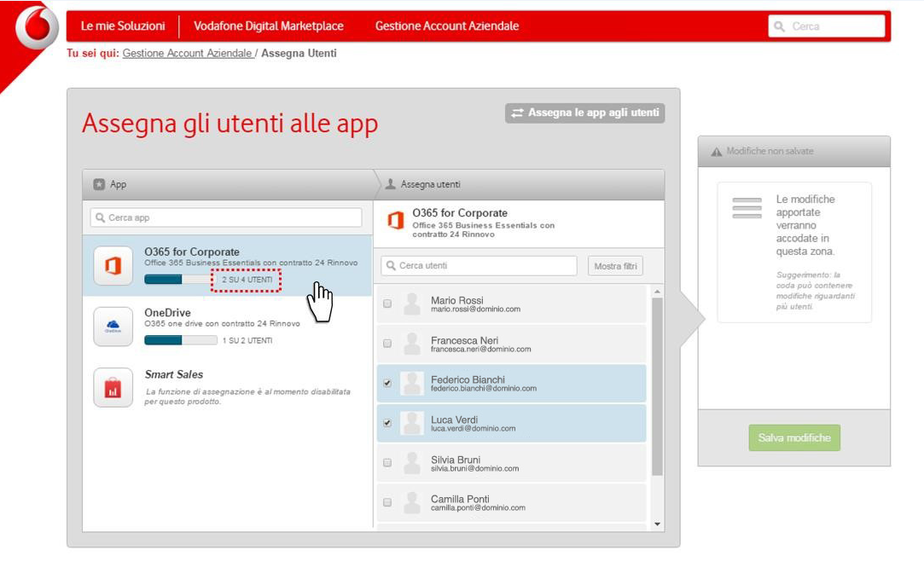Follow Gestione Account Aziendale breadcrumb link
The width and height of the screenshot is (924, 573).
188,53
